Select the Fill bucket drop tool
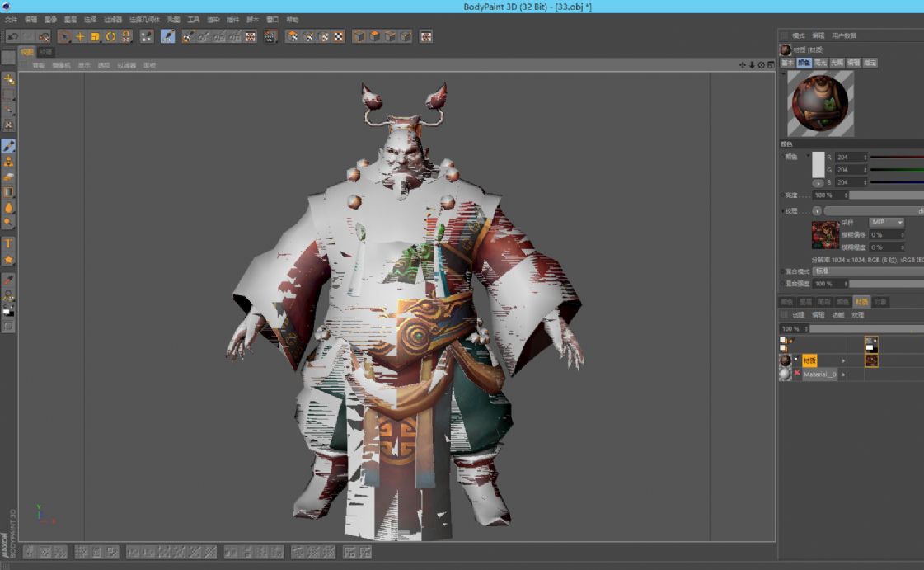Screen dimensions: 924x570 pyautogui.click(x=8, y=208)
